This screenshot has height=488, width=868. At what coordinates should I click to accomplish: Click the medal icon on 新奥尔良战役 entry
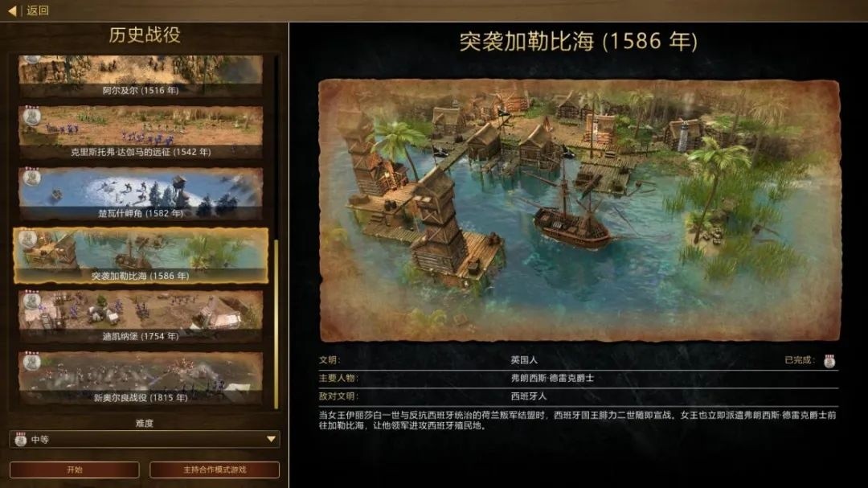click(31, 363)
